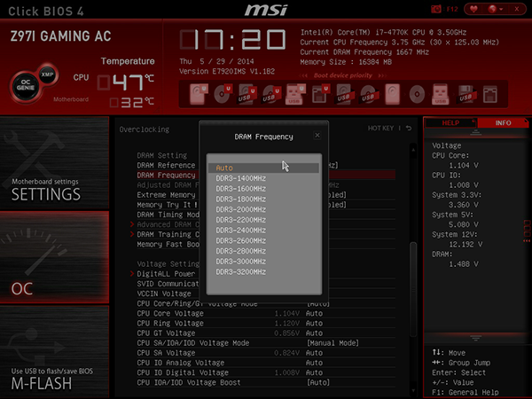Pick DDR3-2800MHz frequency option
The height and width of the screenshot is (399, 532).
(x=263, y=251)
